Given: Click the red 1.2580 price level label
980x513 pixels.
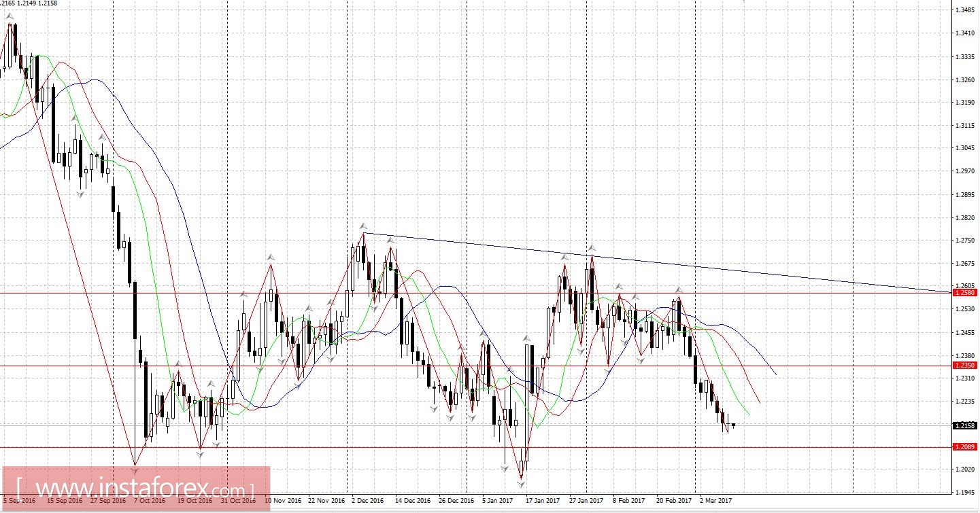Looking at the screenshot, I should [x=965, y=293].
